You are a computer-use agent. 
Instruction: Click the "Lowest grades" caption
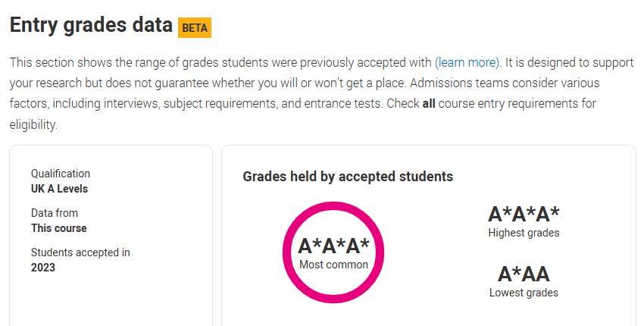[524, 293]
